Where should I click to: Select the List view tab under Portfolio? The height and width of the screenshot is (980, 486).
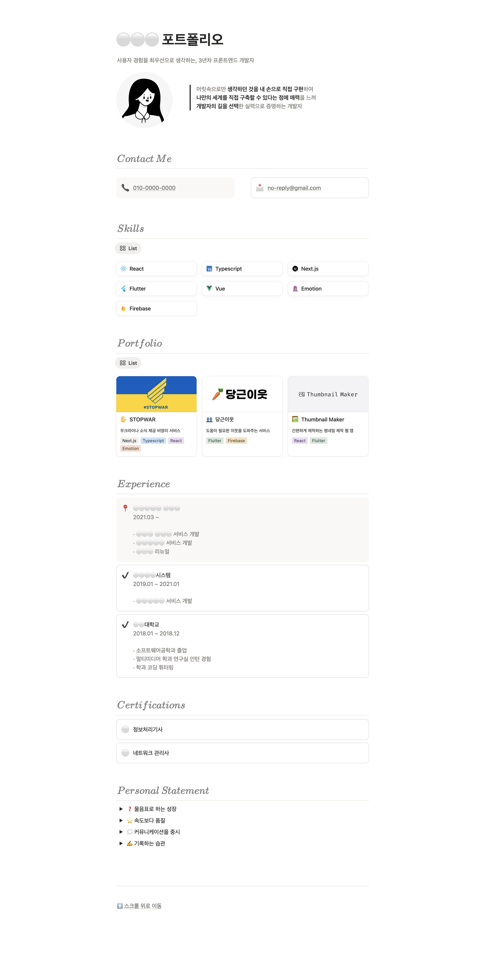pyautogui.click(x=128, y=363)
